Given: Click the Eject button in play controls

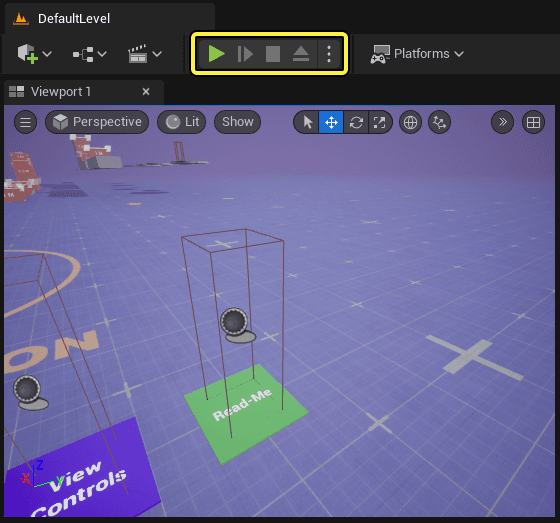Looking at the screenshot, I should (301, 54).
